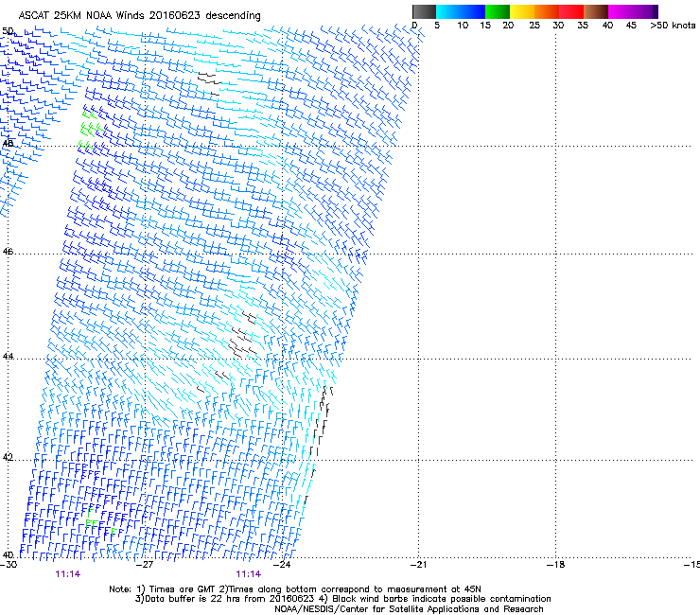700x615 pixels.
Task: Pick the red 30-35 knots color segment
Action: click(x=571, y=11)
